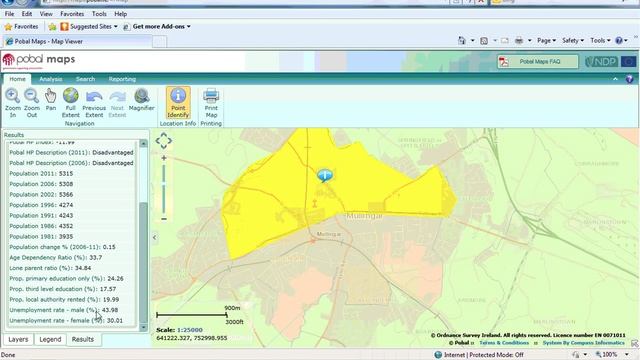640x360 pixels.
Task: Click the 1:25000 scale link
Action: [x=189, y=330]
